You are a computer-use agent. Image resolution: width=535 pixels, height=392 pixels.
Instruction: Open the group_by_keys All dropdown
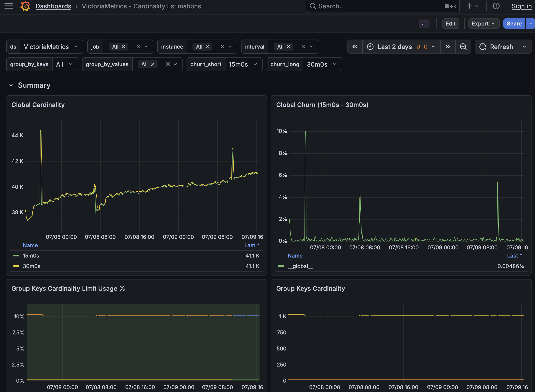click(65, 64)
